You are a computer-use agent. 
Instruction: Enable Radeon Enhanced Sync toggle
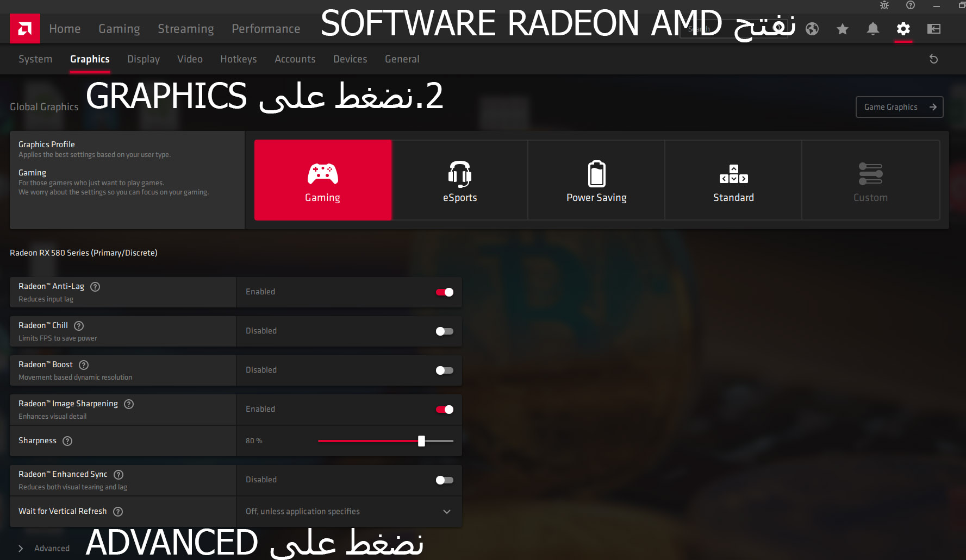pos(445,480)
